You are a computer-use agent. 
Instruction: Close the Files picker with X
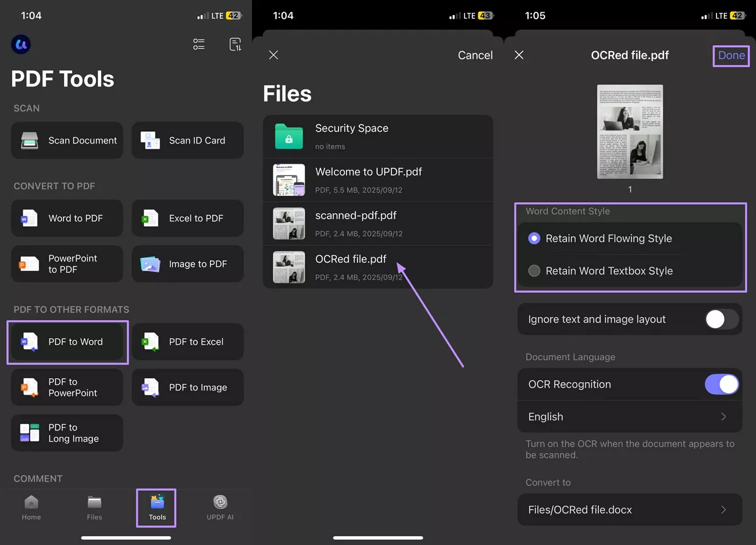coord(273,55)
